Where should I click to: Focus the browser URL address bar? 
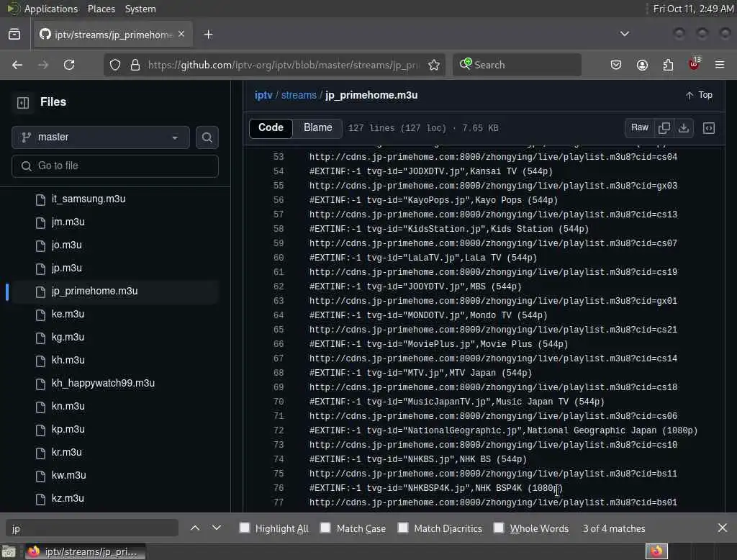(x=283, y=65)
